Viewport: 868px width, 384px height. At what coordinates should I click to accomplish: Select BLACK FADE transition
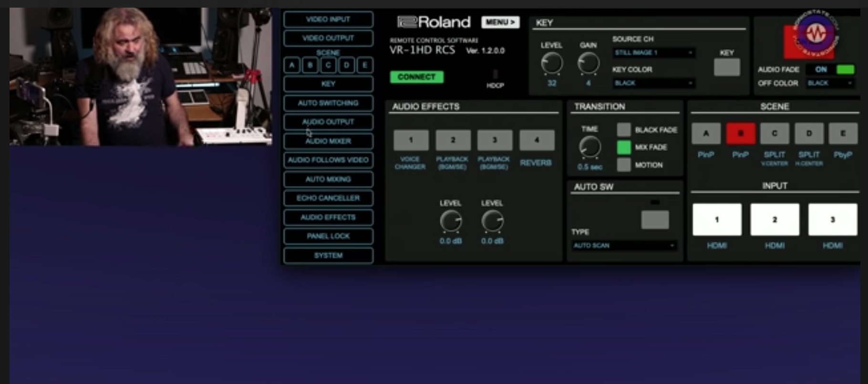tap(624, 130)
